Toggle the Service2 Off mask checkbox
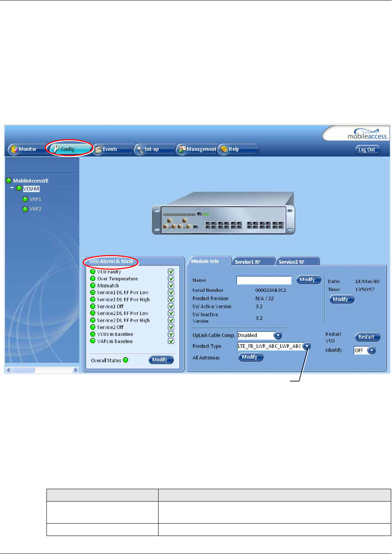This screenshot has height=554, width=392. (171, 327)
